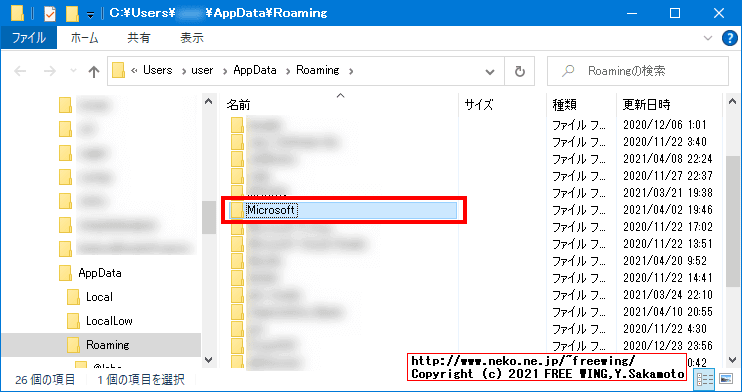The image size is (742, 392).
Task: Click the Forward navigation arrow
Action: click(49, 71)
